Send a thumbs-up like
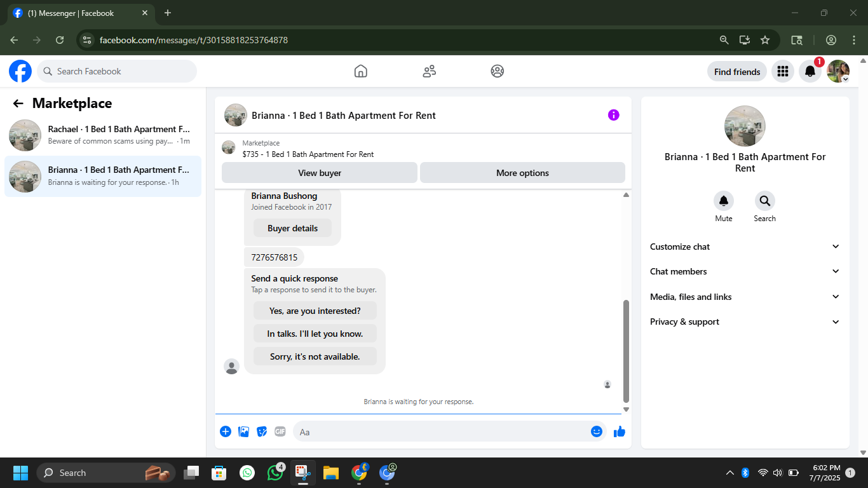The width and height of the screenshot is (868, 488). 620,431
